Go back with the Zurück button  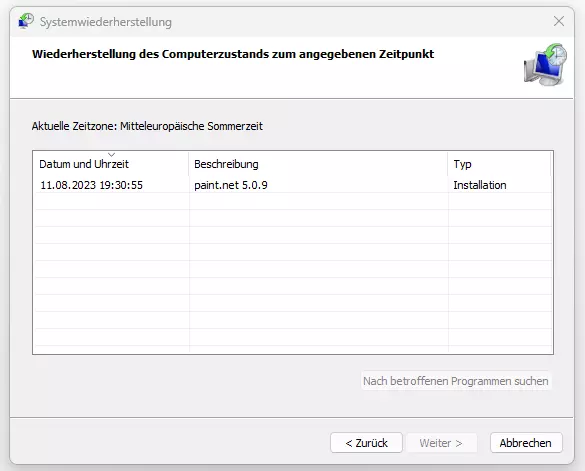click(x=366, y=443)
